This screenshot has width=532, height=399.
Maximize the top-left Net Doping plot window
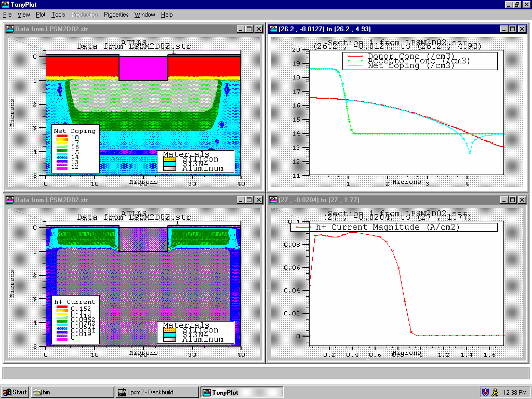click(249, 29)
